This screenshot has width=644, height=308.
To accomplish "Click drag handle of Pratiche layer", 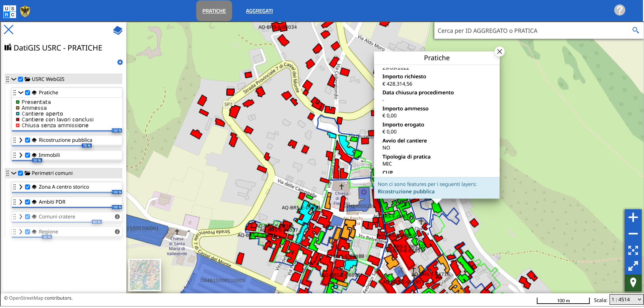I will 14,93.
